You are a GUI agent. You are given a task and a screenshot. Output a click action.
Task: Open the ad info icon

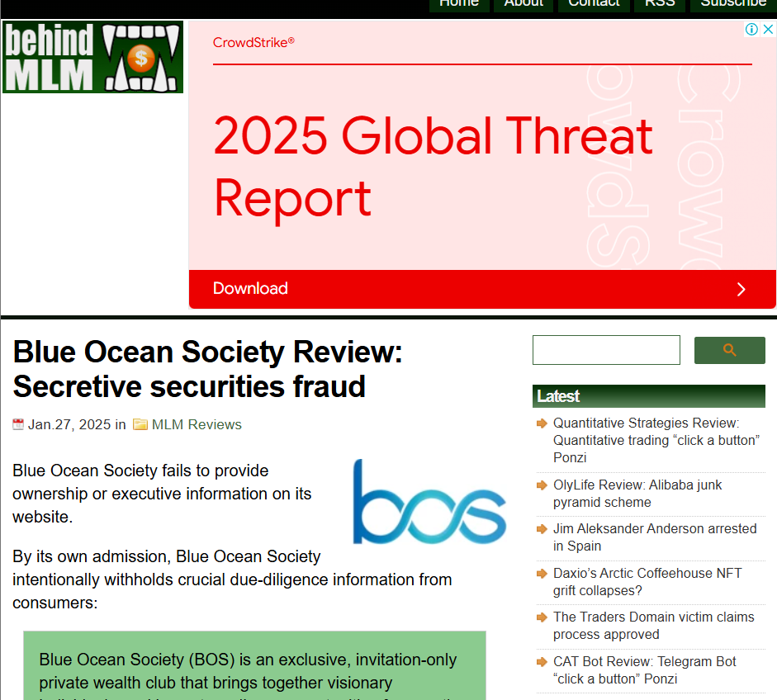[751, 29]
